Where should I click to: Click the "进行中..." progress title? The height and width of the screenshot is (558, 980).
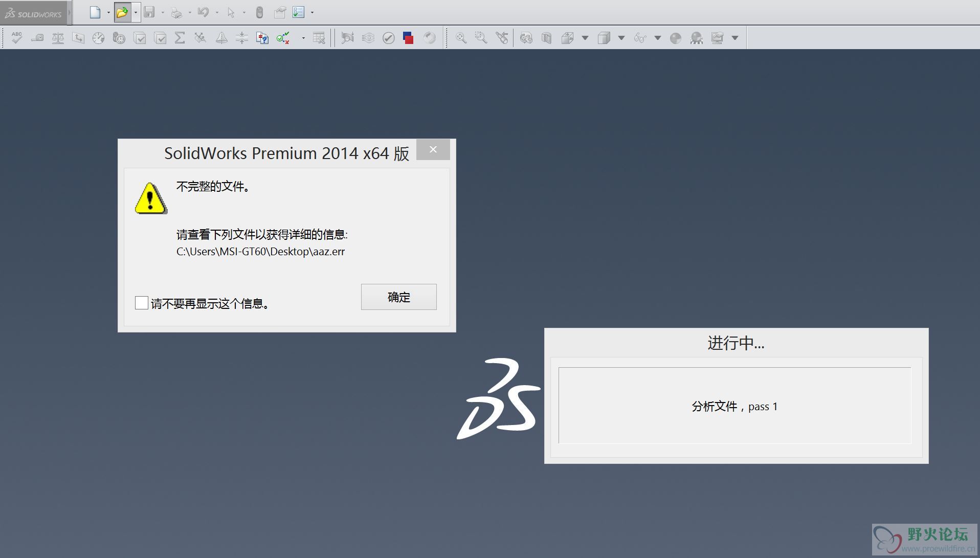736,343
